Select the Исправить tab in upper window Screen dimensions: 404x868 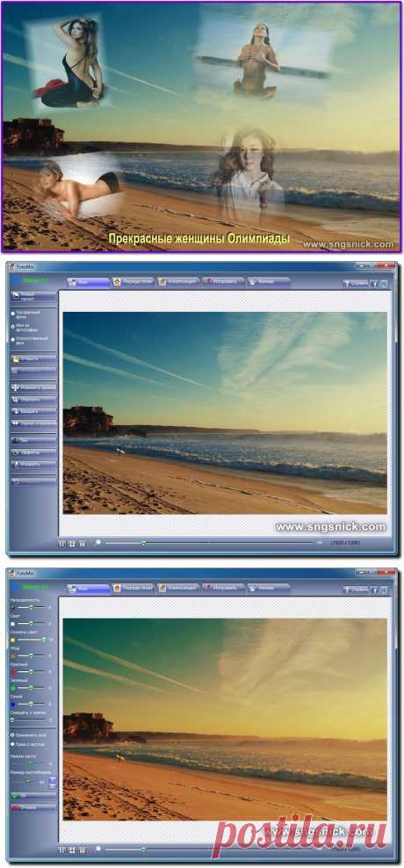[x=223, y=282]
